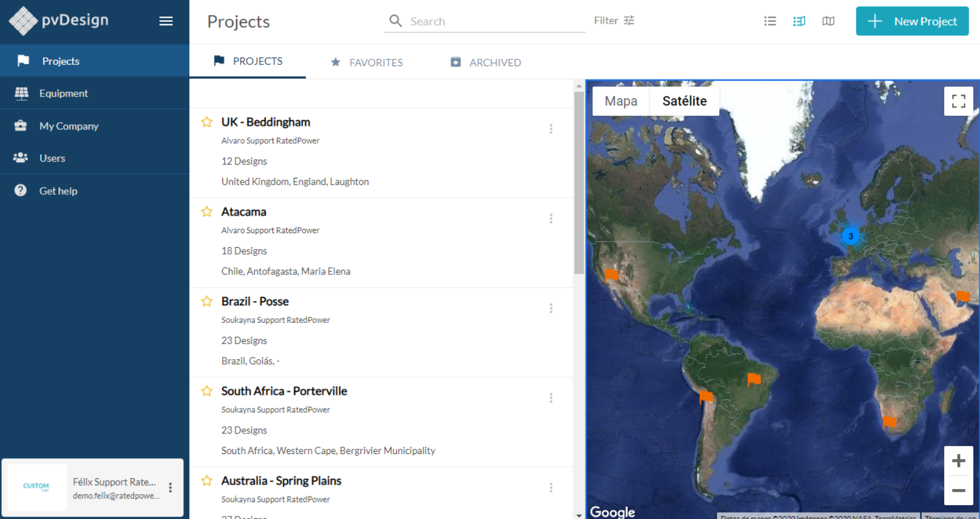Open options menu for South Africa - Porterville
The image size is (980, 519).
[x=551, y=398]
